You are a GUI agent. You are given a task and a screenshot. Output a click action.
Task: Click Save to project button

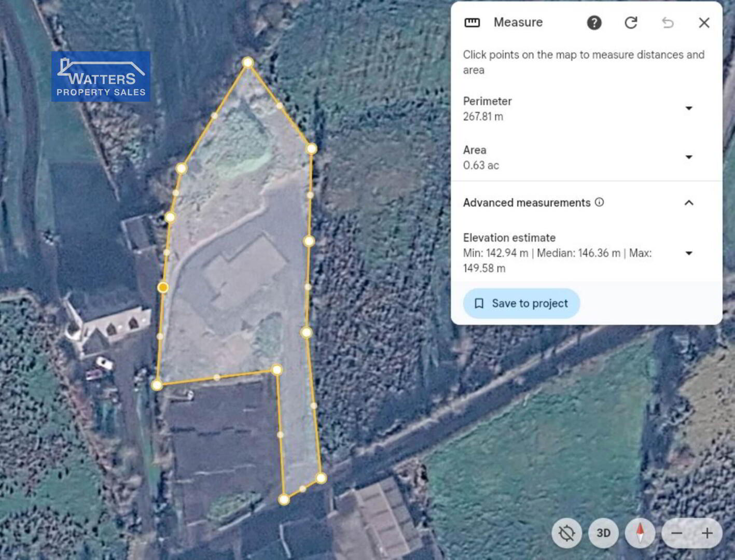pyautogui.click(x=521, y=303)
